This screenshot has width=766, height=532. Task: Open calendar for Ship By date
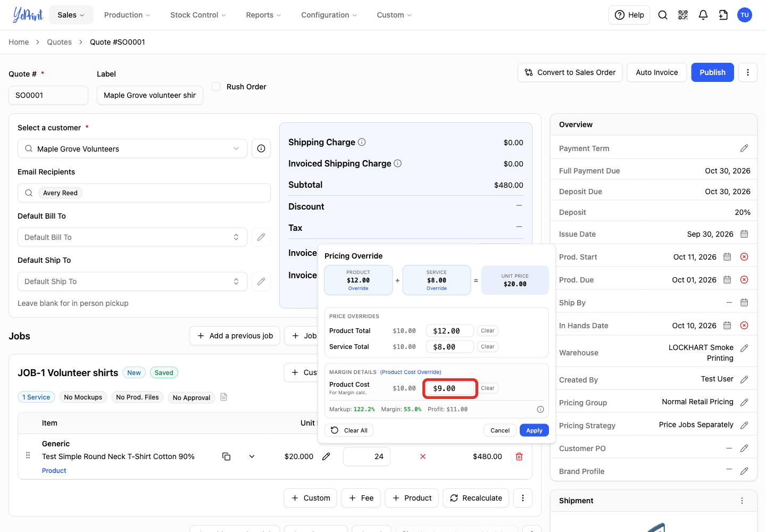tap(744, 303)
